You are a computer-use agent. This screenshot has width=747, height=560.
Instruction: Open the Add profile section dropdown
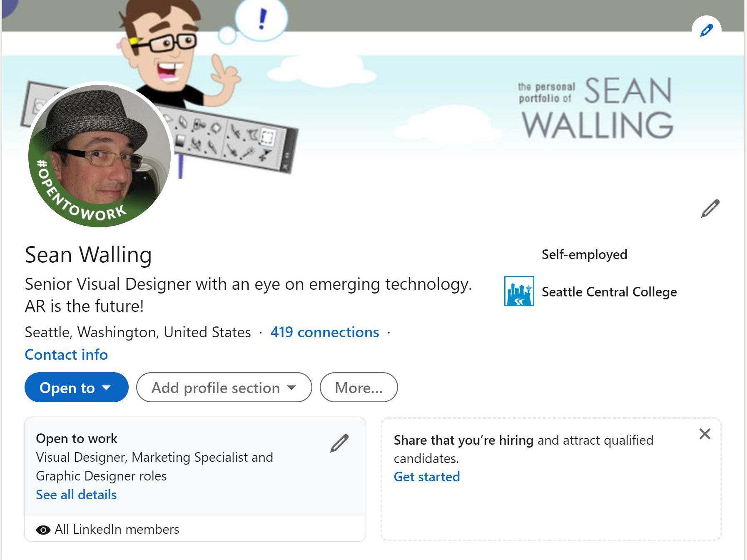[224, 388]
